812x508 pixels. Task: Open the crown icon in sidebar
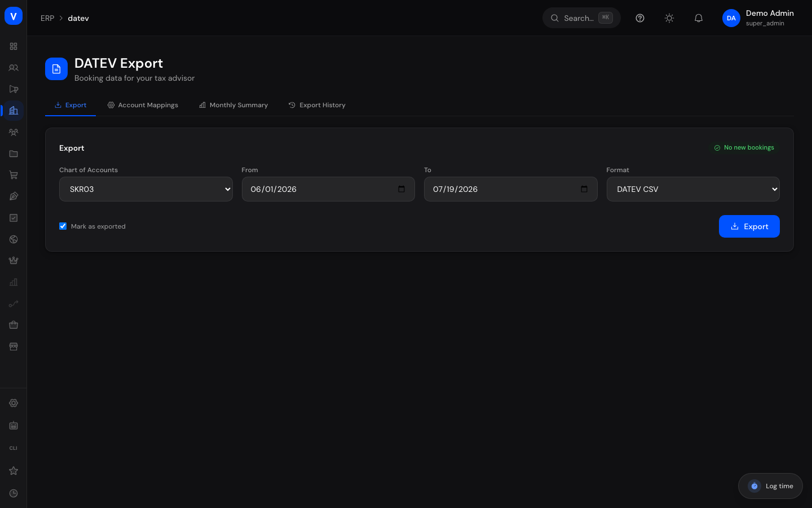click(14, 261)
